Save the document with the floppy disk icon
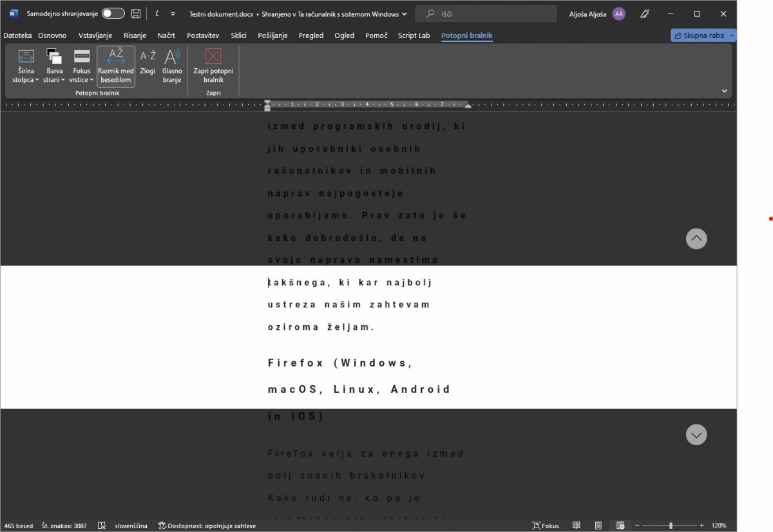Screen dimensions: 773x532 pyautogui.click(x=136, y=14)
